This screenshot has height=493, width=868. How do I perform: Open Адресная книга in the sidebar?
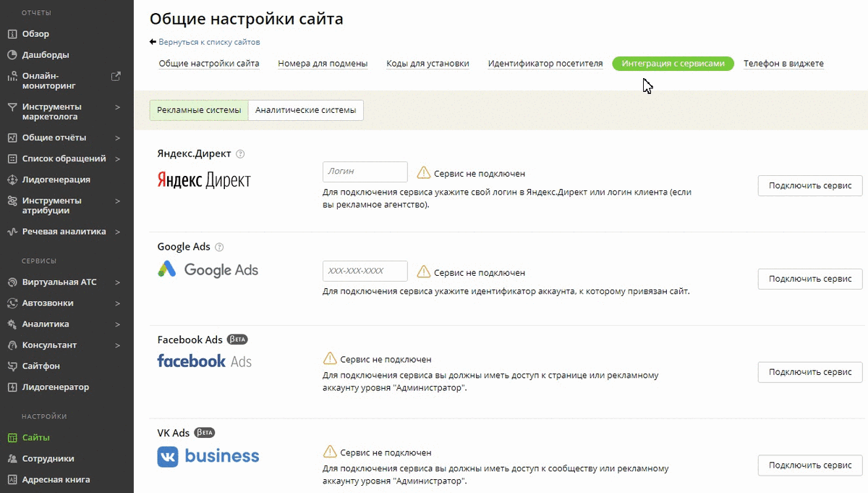pos(56,479)
